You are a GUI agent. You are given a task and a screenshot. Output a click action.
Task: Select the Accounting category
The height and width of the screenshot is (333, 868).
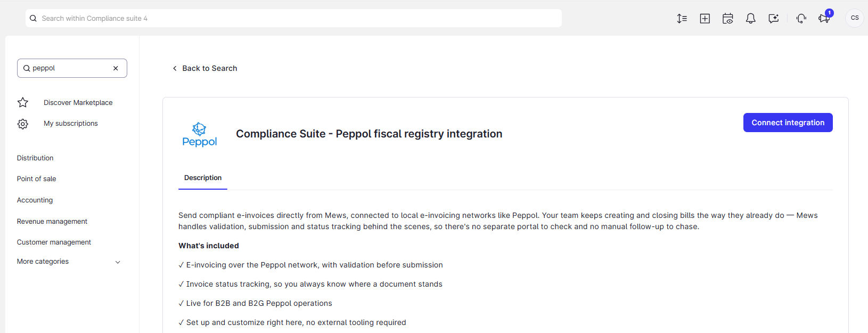[x=35, y=200]
